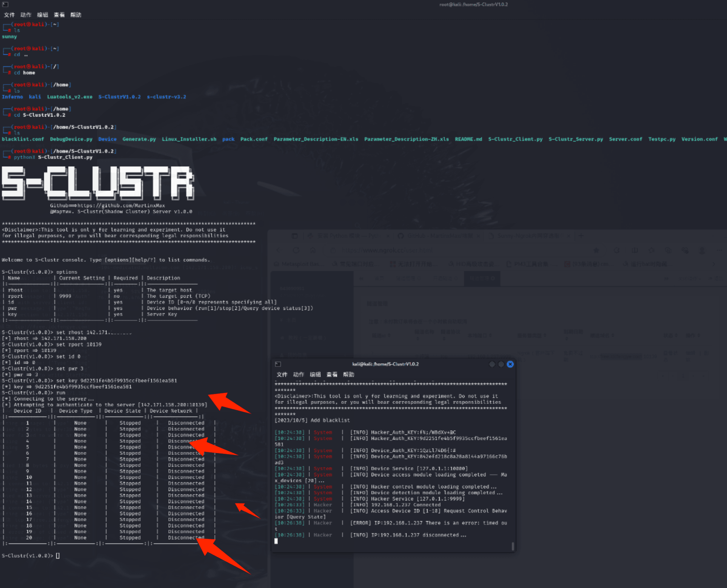
Task: Click Pack.conf in ls output
Action: click(x=254, y=139)
